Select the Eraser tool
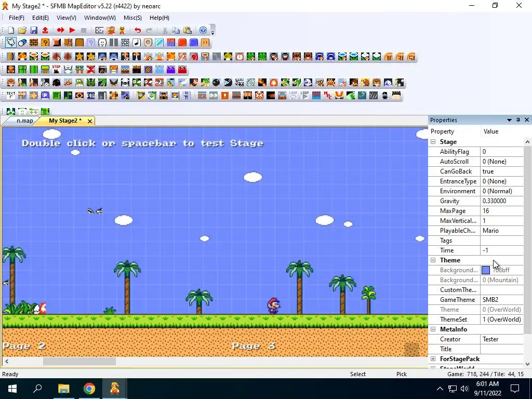Screen dimensions: 532x399 click(22, 43)
